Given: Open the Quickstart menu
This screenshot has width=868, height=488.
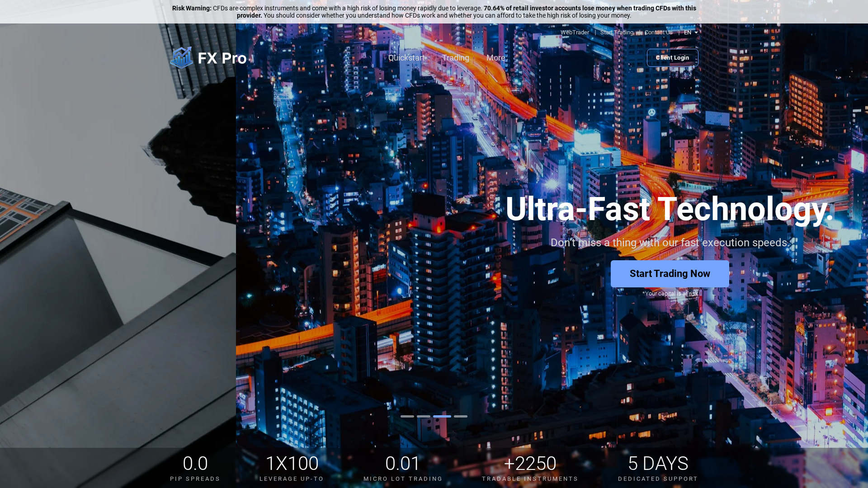Looking at the screenshot, I should 406,58.
